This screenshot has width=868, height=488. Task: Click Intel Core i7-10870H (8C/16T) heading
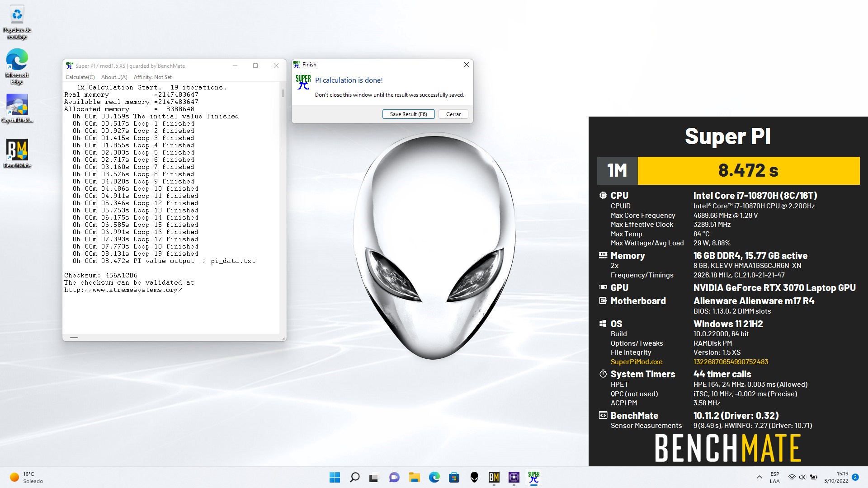tap(755, 196)
